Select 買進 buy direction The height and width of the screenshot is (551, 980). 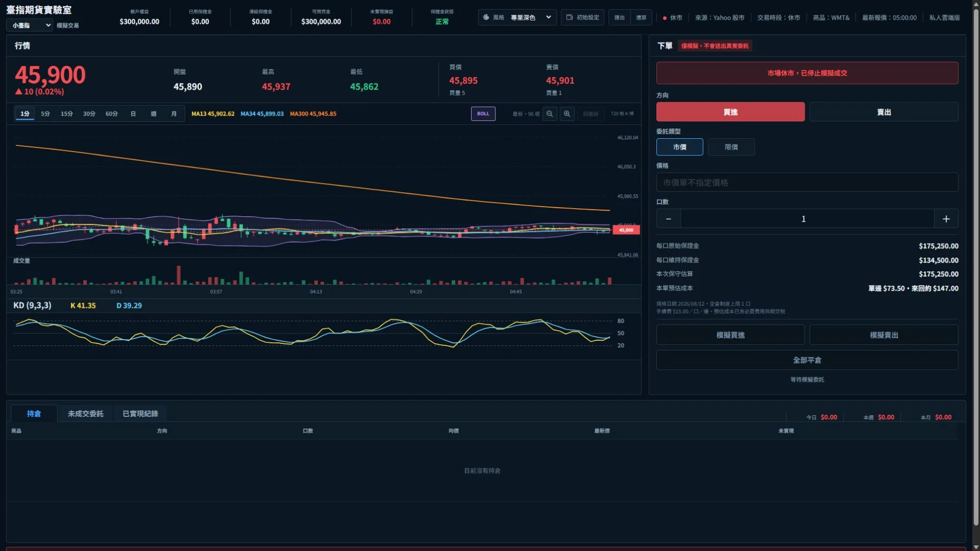pyautogui.click(x=730, y=112)
